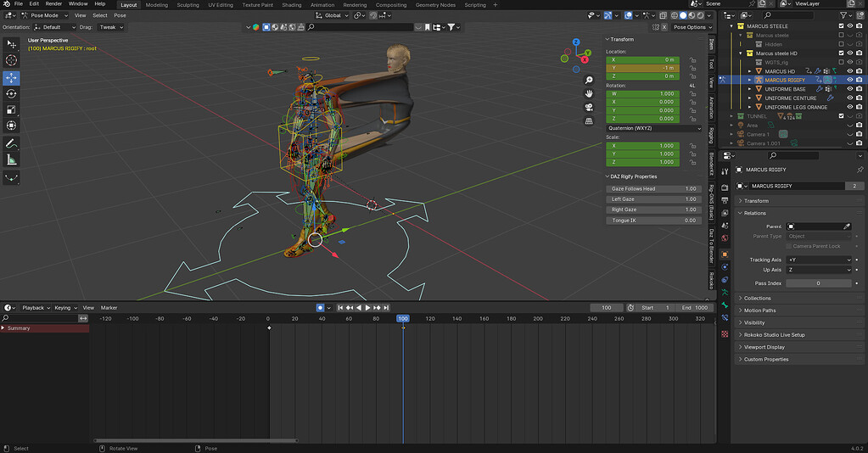The image size is (868, 453).
Task: Open the Tool properties tab
Action: [725, 171]
